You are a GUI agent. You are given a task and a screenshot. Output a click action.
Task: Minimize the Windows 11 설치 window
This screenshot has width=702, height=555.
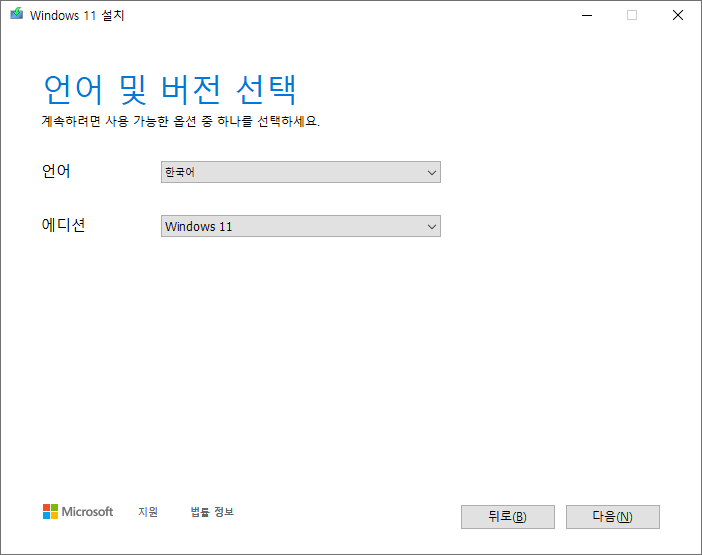coord(587,15)
